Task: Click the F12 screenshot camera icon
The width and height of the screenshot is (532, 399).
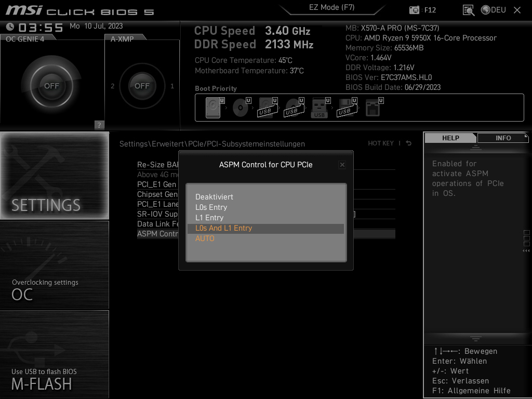Action: tap(414, 10)
